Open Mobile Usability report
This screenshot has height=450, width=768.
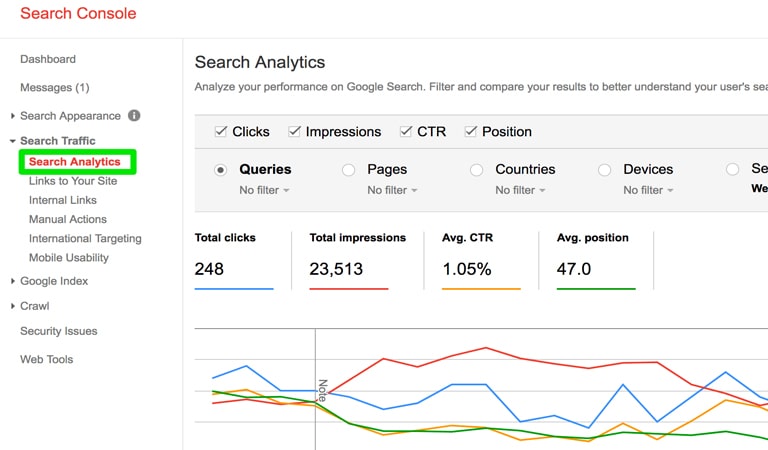click(x=69, y=258)
